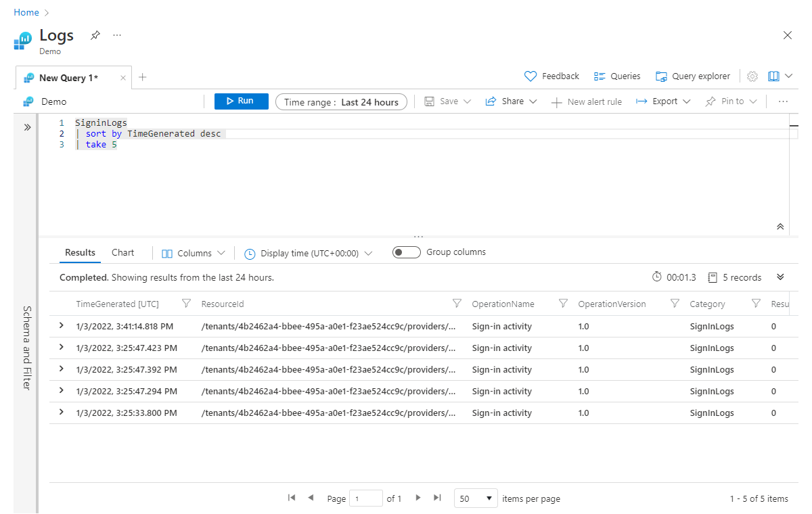Select the Demo workspace scope

53,101
